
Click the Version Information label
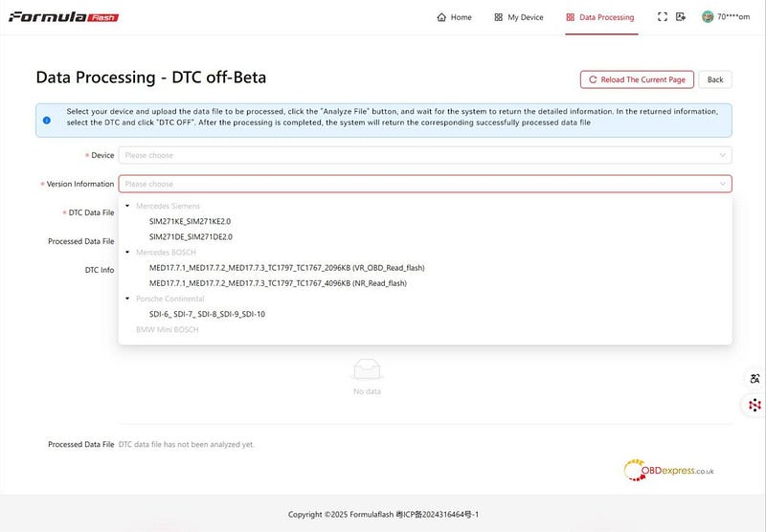point(80,184)
